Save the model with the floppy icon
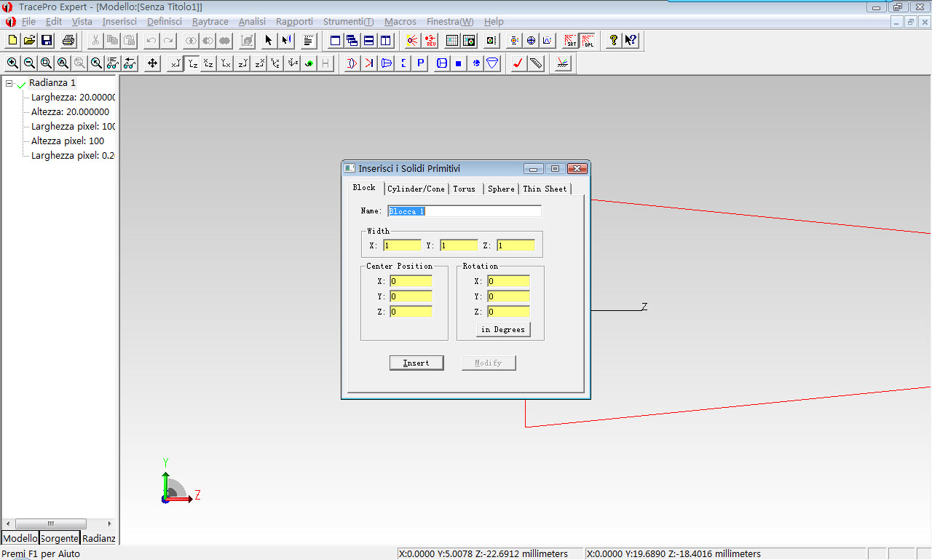Screen dimensions: 932x560 pyautogui.click(x=47, y=40)
